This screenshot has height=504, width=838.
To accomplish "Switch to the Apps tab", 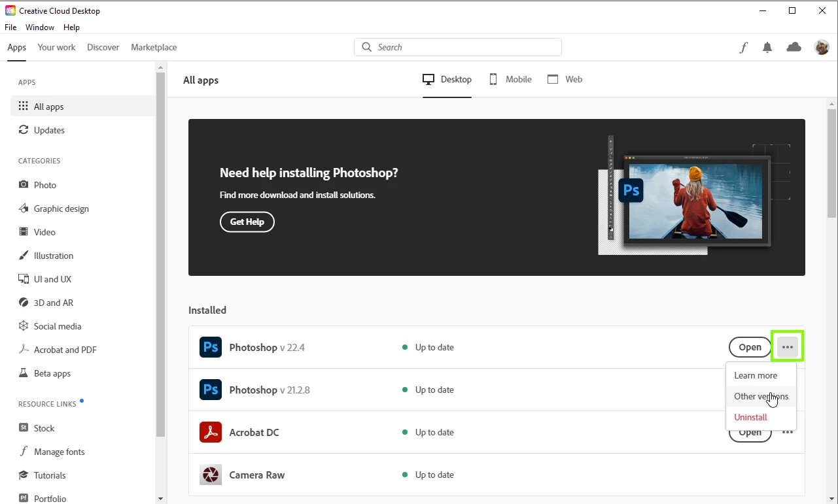I will click(x=17, y=47).
